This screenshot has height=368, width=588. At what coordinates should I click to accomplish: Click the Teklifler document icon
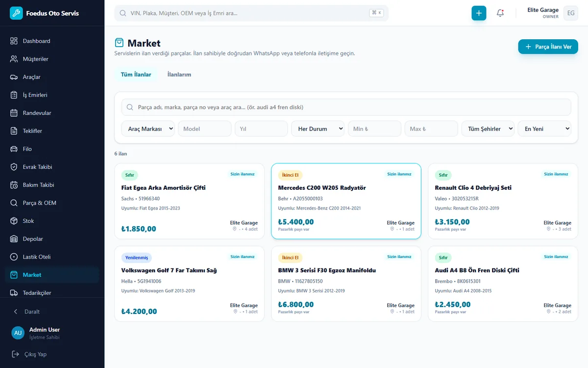(14, 131)
